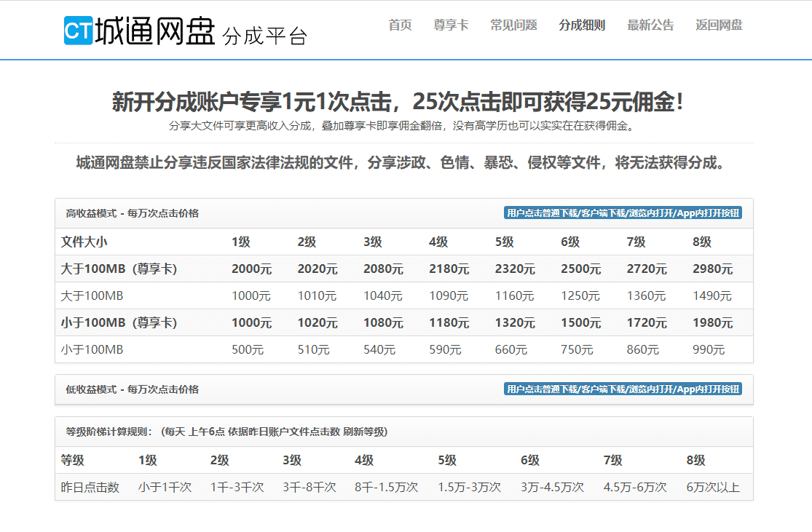Screen dimensions: 812x532
Task: Click the 1千-3千次 cell
Action: point(237,487)
